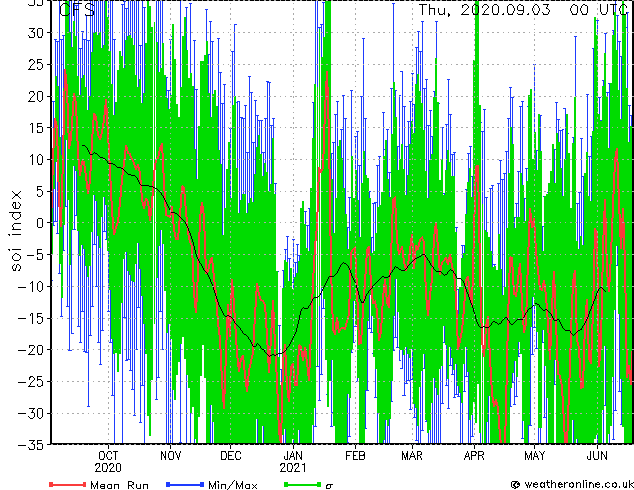Click the MAR axis label
Screen dimensions: 634x490
coord(412,456)
